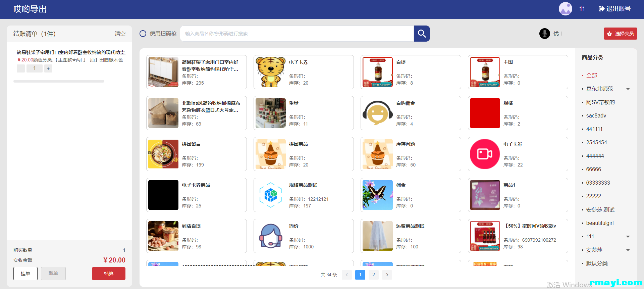Select the 运费商品测试 skirt product

click(378, 236)
